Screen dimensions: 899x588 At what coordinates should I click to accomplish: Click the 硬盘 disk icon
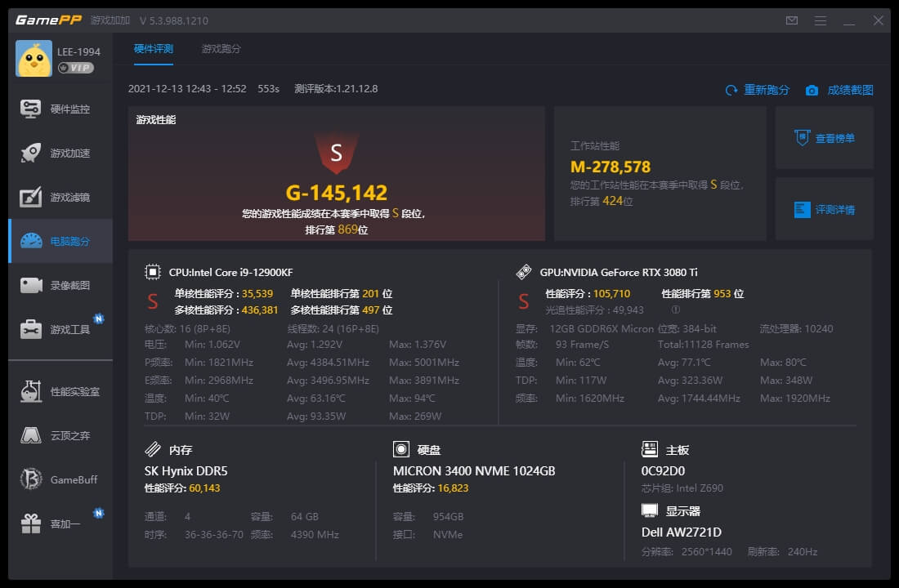pyautogui.click(x=401, y=449)
